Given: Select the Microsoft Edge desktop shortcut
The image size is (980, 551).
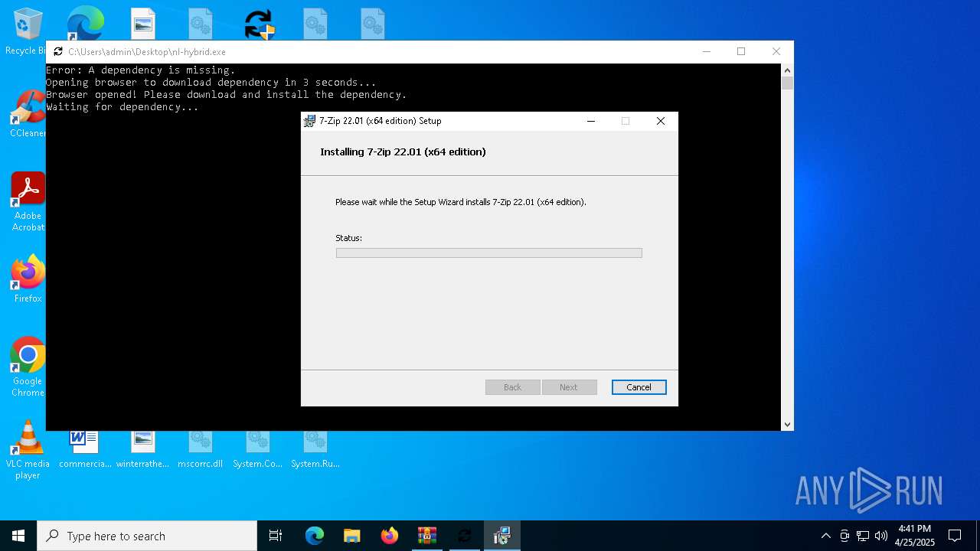Looking at the screenshot, I should (x=85, y=23).
